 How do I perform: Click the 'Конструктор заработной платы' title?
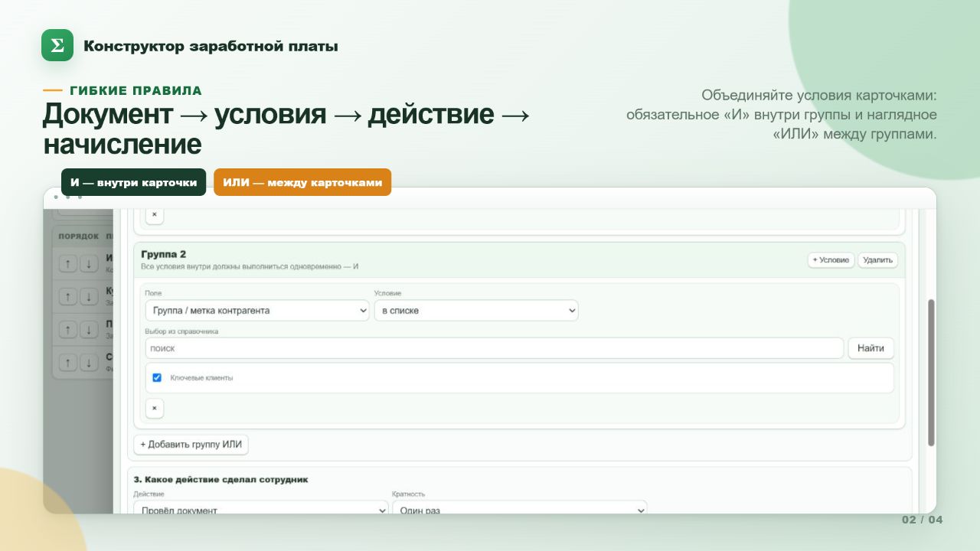pos(211,46)
